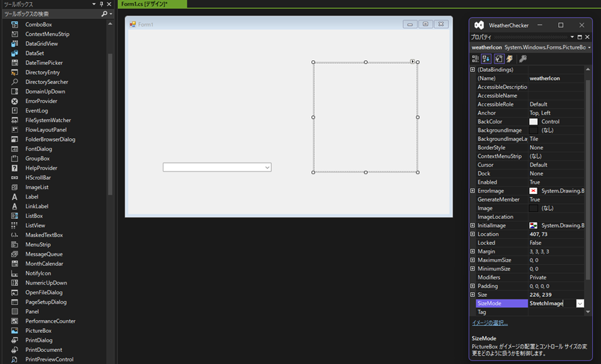Show Properties page icon in property grid

(x=499, y=58)
